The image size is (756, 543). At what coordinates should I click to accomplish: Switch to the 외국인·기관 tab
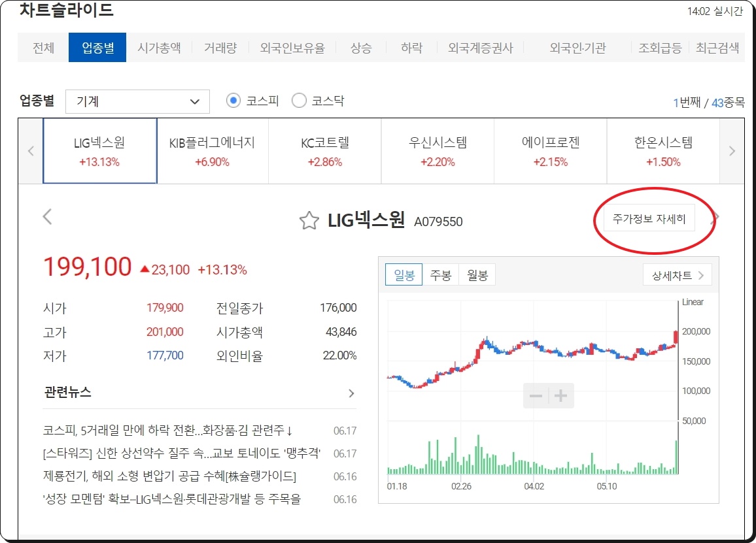tap(577, 48)
